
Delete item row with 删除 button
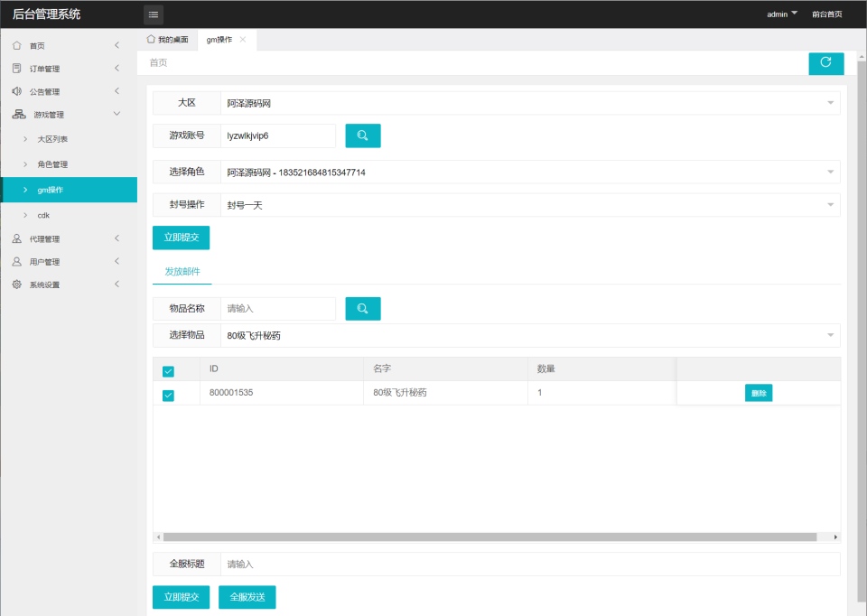coord(758,393)
